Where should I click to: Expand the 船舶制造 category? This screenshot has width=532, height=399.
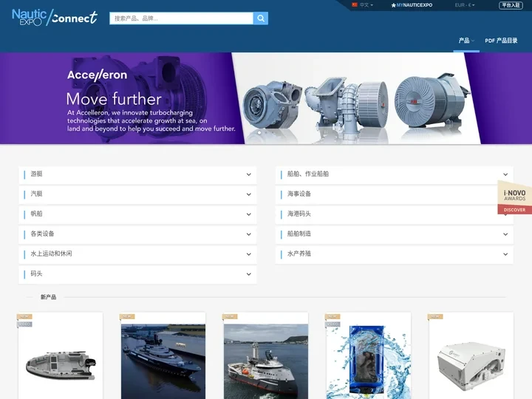(395, 234)
